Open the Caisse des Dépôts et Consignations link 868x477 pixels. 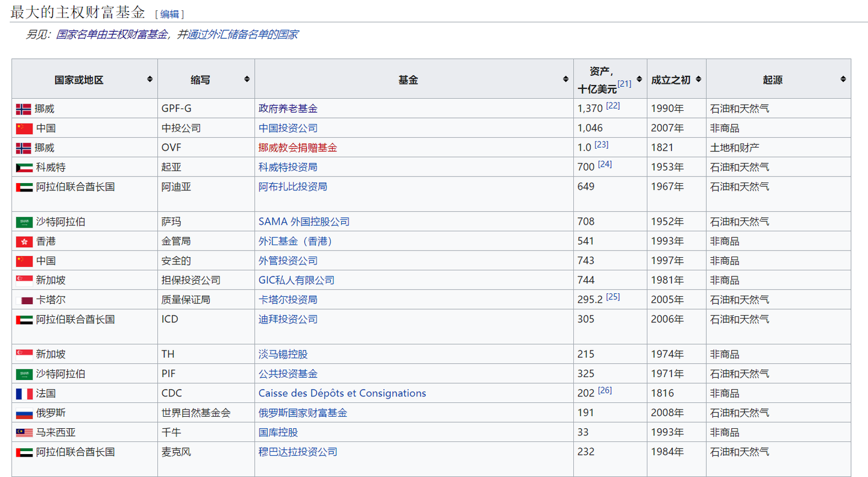[x=342, y=393]
